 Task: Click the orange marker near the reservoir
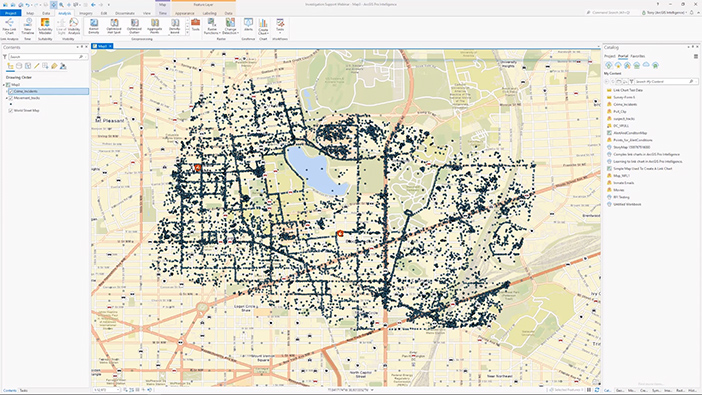(340, 233)
